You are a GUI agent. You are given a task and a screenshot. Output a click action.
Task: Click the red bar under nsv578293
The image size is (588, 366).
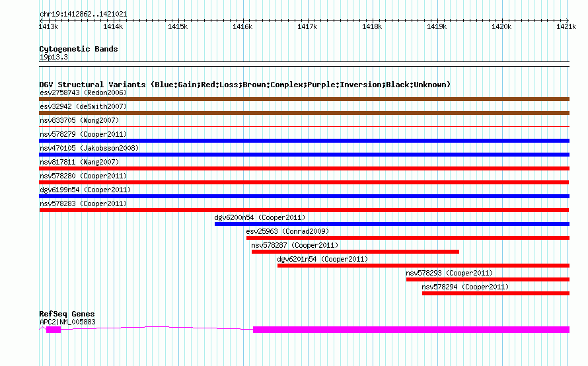point(488,279)
